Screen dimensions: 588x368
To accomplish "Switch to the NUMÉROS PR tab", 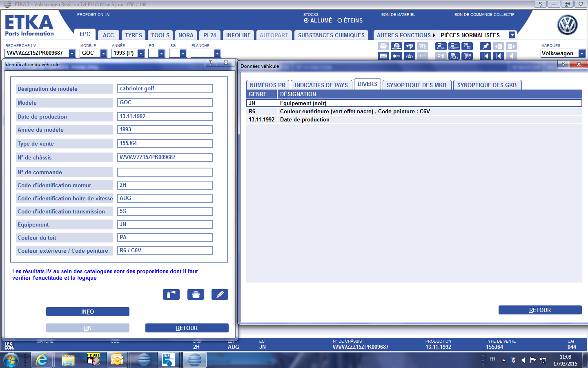I will pyautogui.click(x=267, y=85).
